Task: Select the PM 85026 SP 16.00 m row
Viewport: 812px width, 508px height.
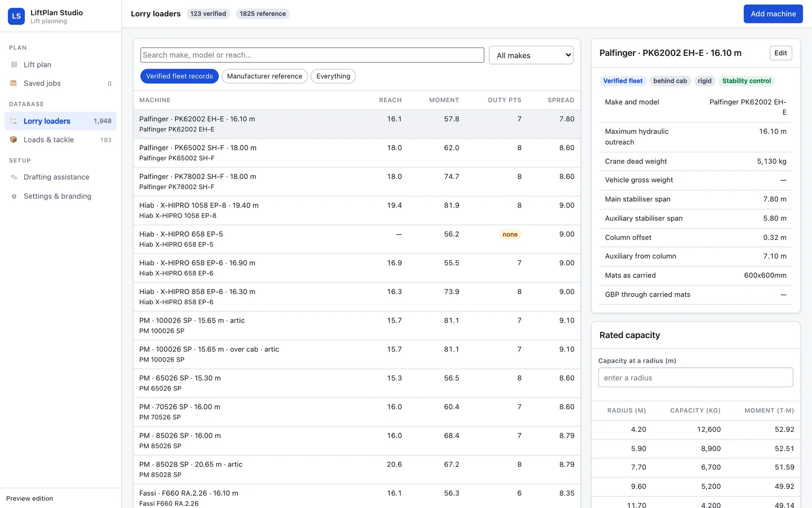Action: coord(357,441)
